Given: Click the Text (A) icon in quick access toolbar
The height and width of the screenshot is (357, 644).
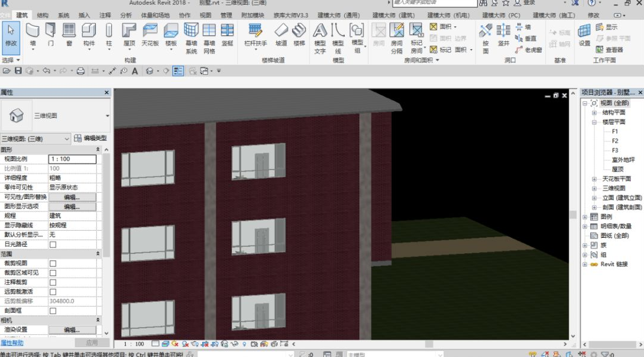Looking at the screenshot, I should pos(135,71).
